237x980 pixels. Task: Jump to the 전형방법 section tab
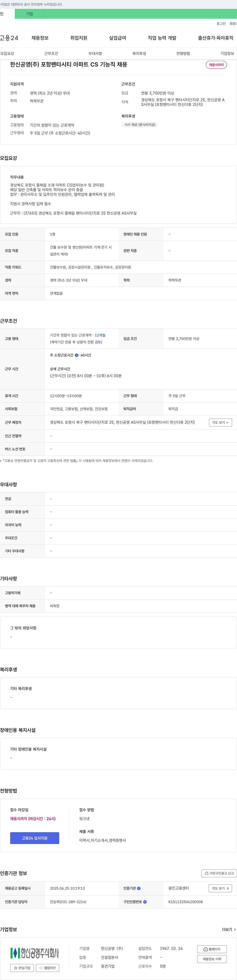click(x=183, y=54)
